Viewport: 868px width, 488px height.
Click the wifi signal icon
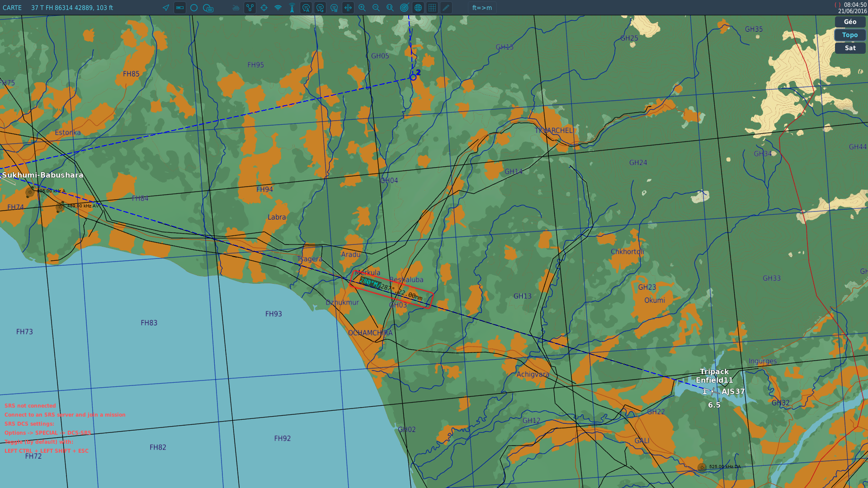tap(278, 8)
